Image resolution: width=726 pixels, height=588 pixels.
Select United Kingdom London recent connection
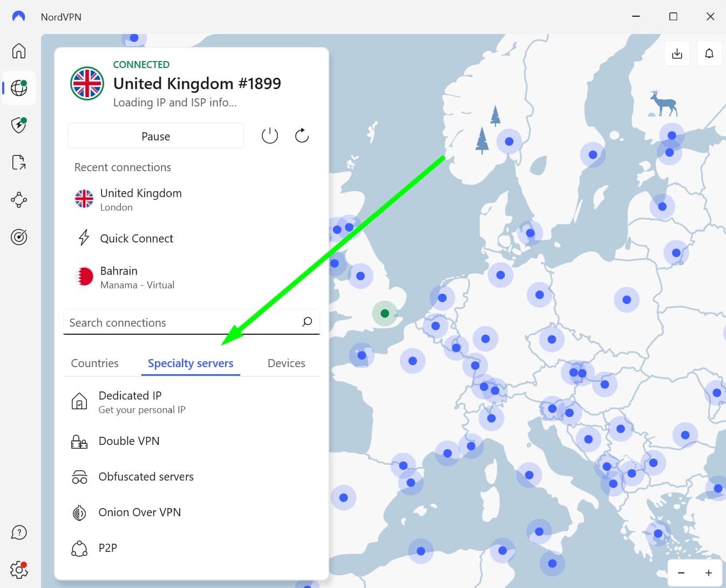[192, 199]
